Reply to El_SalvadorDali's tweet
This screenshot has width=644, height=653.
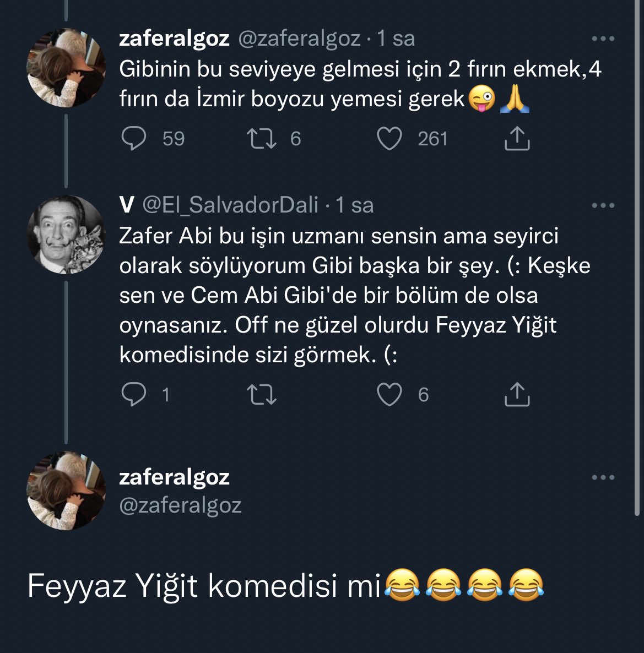pos(134,394)
